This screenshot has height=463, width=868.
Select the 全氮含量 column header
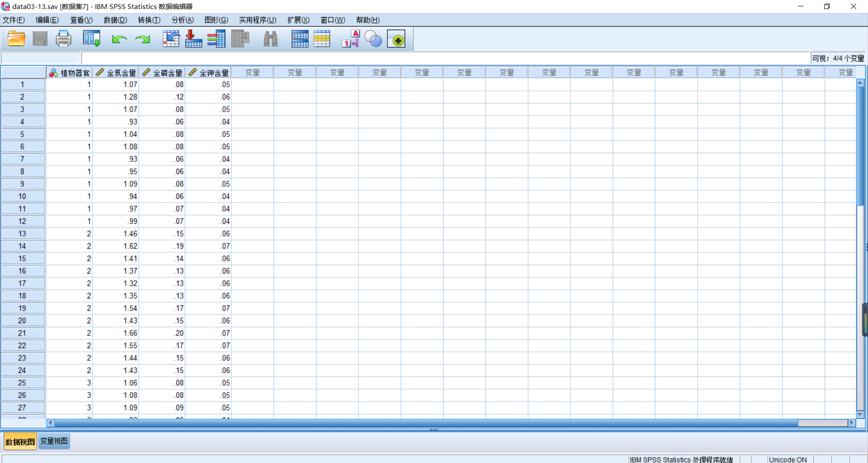coord(116,73)
